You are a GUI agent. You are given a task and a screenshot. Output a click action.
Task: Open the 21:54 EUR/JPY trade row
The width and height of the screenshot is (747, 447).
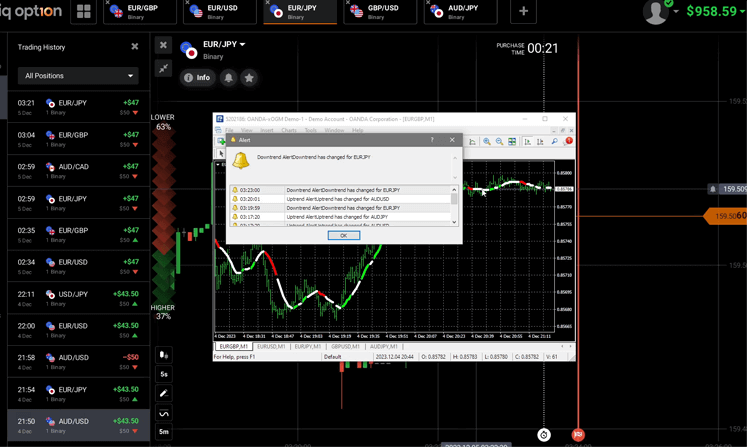(79, 394)
